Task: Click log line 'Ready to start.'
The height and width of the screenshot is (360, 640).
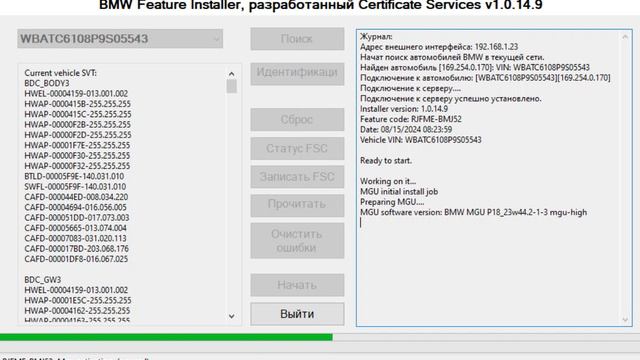Action: coord(386,160)
